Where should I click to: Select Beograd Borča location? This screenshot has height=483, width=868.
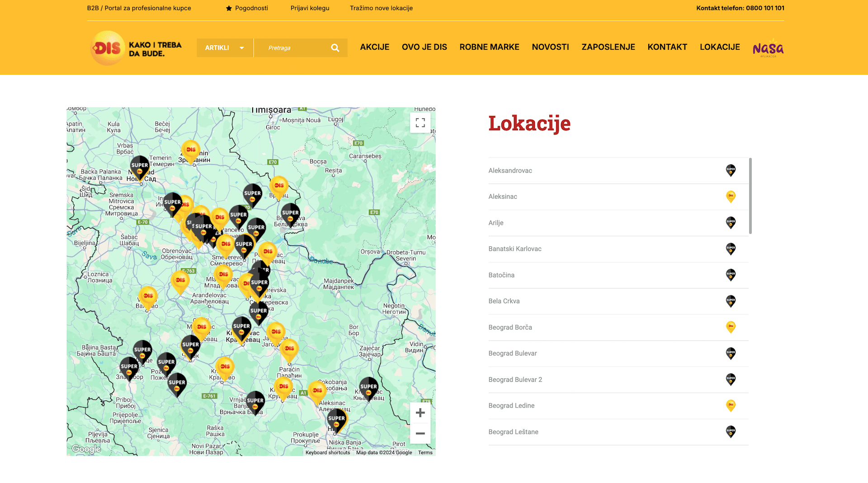[x=618, y=327]
